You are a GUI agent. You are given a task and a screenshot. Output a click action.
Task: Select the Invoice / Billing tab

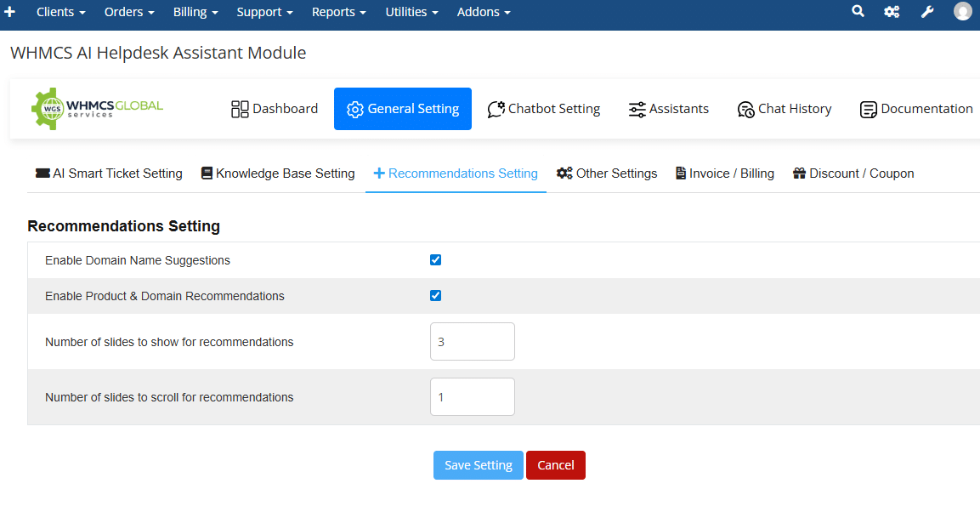click(x=724, y=173)
